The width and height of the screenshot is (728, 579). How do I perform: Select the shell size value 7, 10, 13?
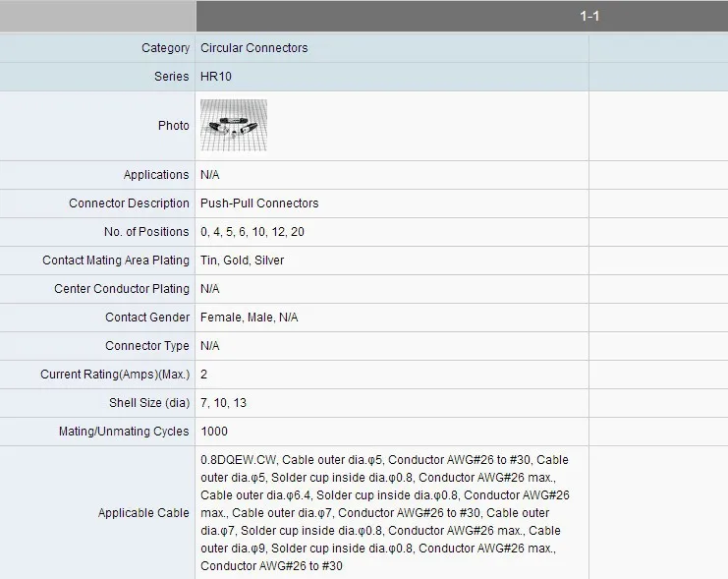tap(223, 402)
